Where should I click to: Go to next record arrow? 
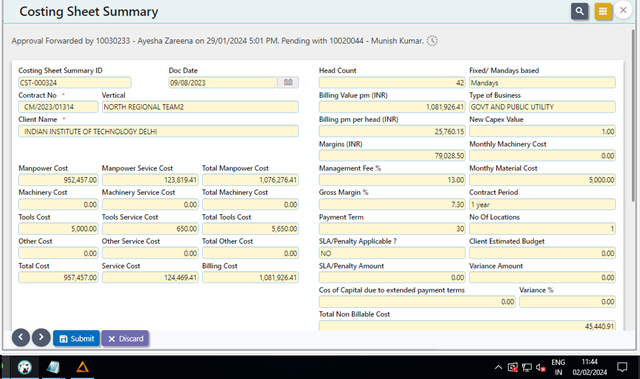[41, 338]
